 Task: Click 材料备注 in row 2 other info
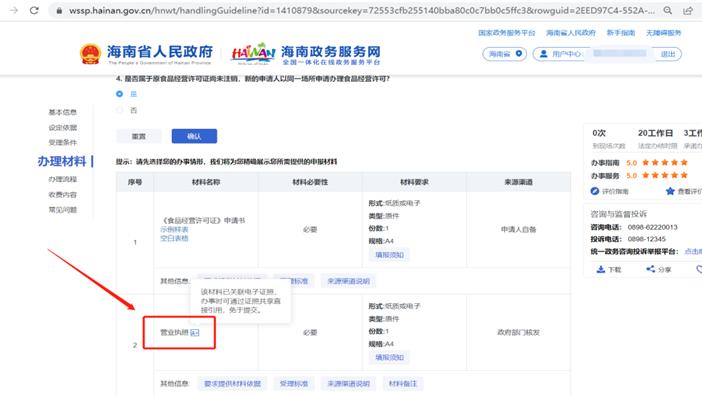coord(403,383)
